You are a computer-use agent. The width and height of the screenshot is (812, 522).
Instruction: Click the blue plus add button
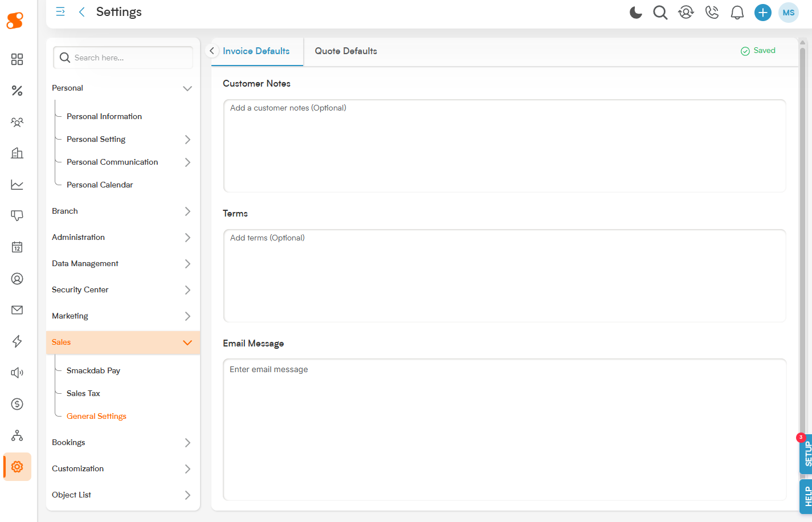click(x=763, y=13)
